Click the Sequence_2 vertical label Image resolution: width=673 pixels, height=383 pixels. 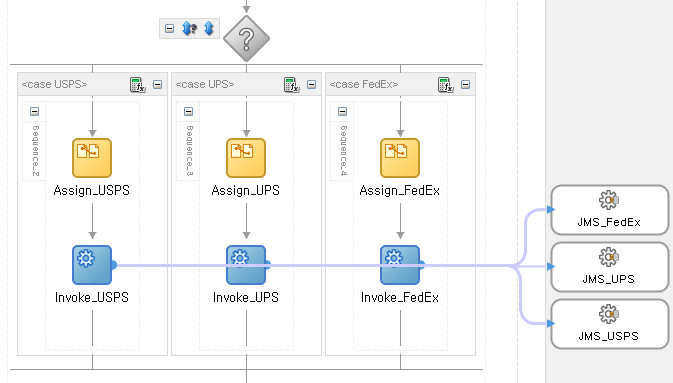tap(36, 151)
